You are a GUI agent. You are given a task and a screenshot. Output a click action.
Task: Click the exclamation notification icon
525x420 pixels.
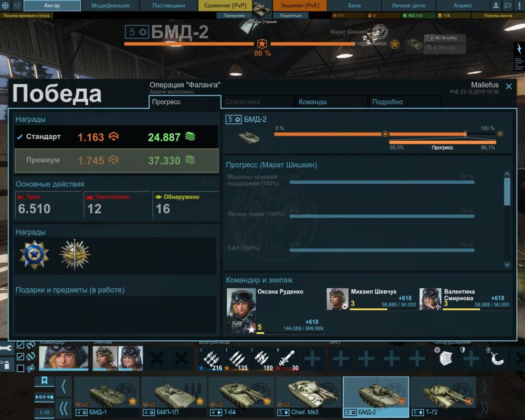click(519, 5)
